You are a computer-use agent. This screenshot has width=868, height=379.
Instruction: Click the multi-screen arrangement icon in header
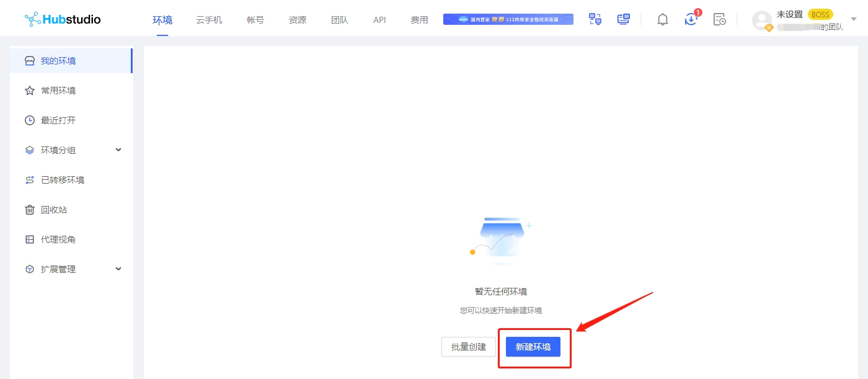pyautogui.click(x=624, y=19)
